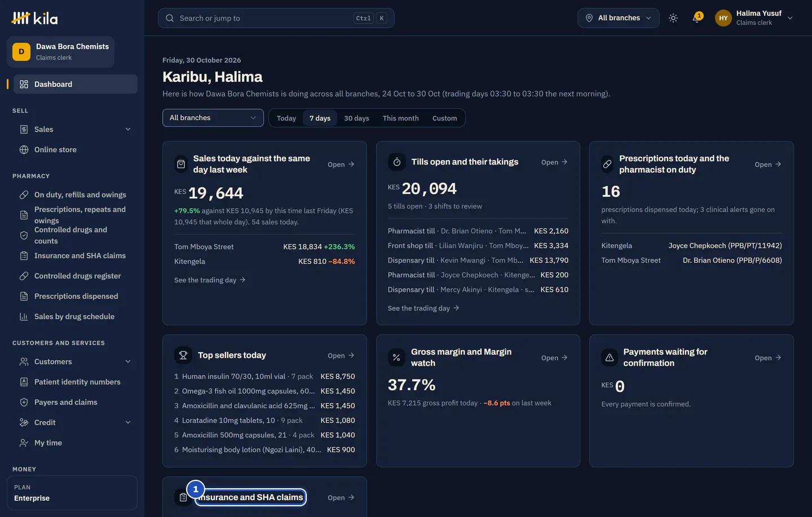This screenshot has width=812, height=517.
Task: Click the Search or jump to field
Action: [276, 18]
